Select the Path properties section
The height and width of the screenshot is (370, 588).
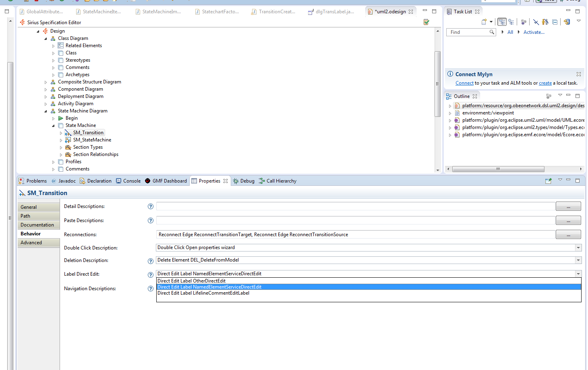[39, 216]
